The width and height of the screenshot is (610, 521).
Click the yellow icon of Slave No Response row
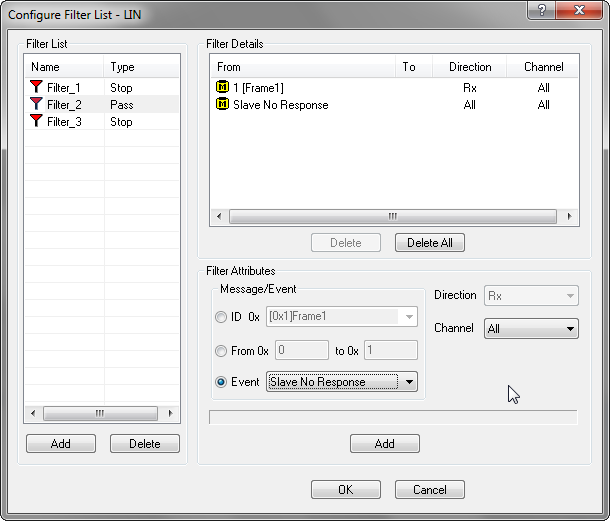[x=222, y=104]
